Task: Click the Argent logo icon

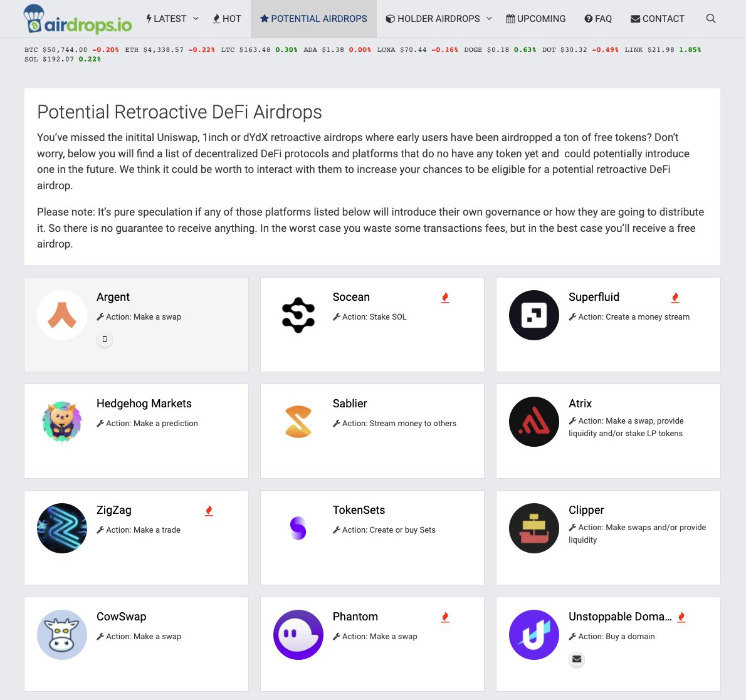Action: click(x=62, y=315)
